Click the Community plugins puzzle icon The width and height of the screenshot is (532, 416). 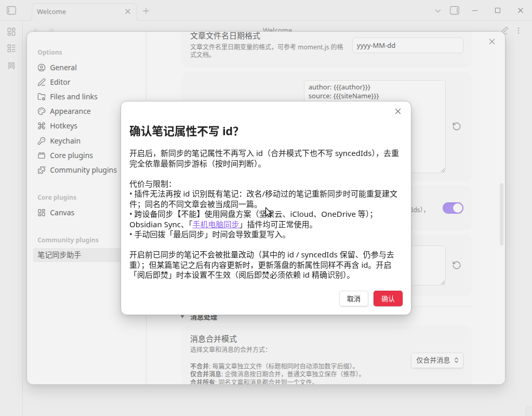coord(42,170)
